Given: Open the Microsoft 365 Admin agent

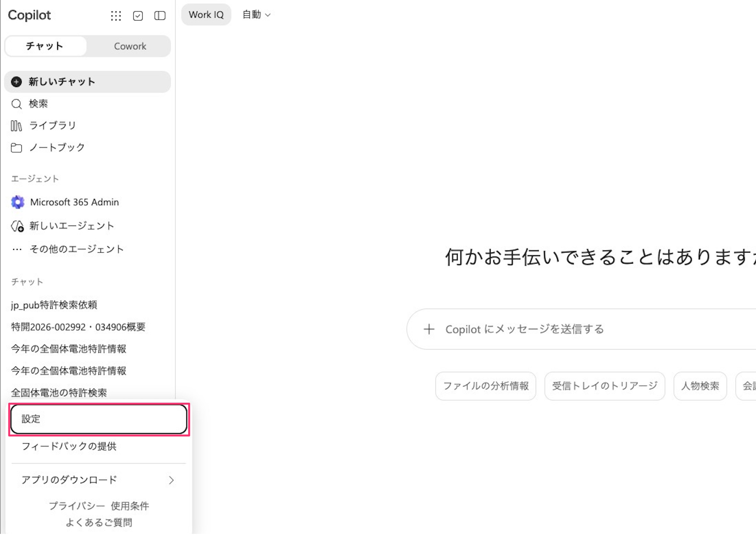Looking at the screenshot, I should click(87, 202).
